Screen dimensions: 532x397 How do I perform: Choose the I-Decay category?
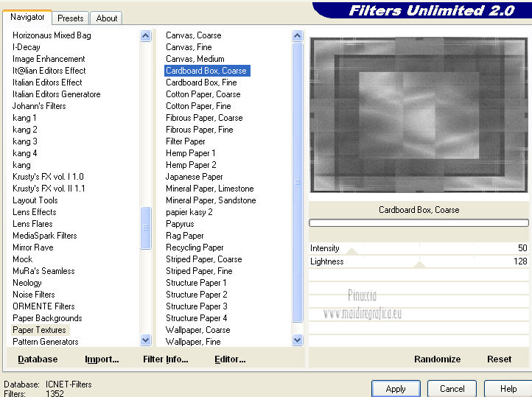(26, 47)
